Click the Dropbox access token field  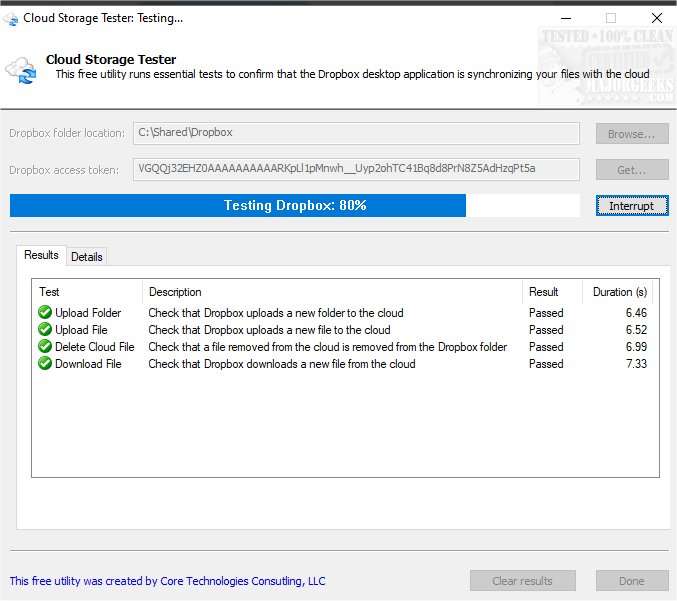pyautogui.click(x=356, y=169)
